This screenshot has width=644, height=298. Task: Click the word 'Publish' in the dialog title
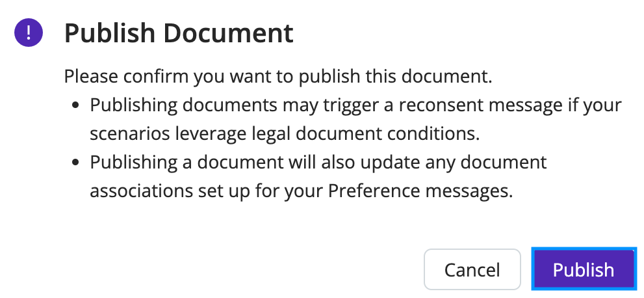[x=110, y=33]
